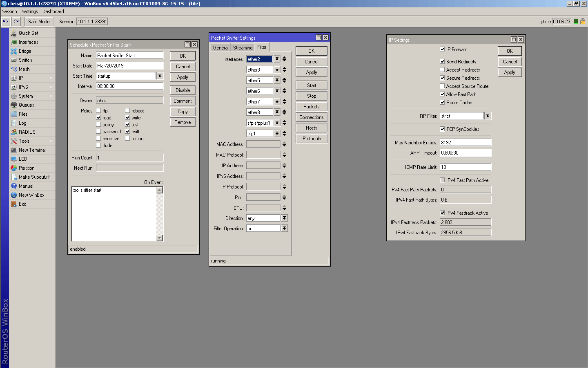Click the Partition icon in sidebar
This screenshot has height=368, width=588.
[x=14, y=168]
